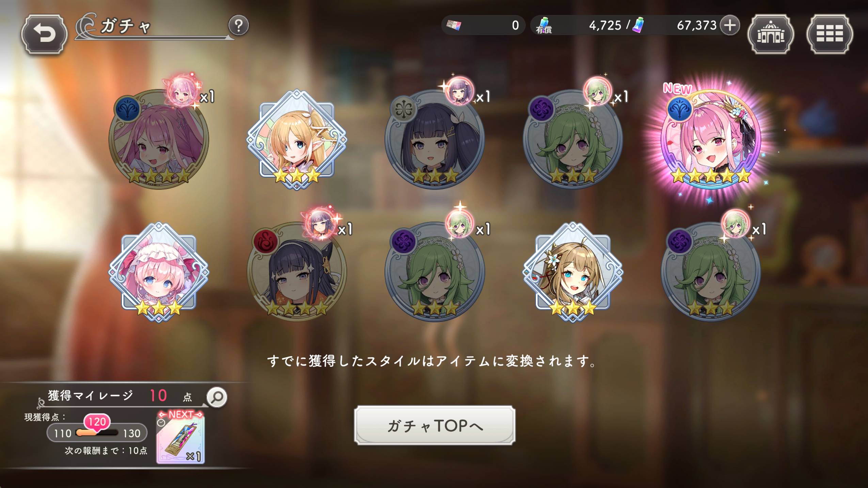Open mileage details magnifier icon
Image resolution: width=868 pixels, height=488 pixels.
point(217,397)
